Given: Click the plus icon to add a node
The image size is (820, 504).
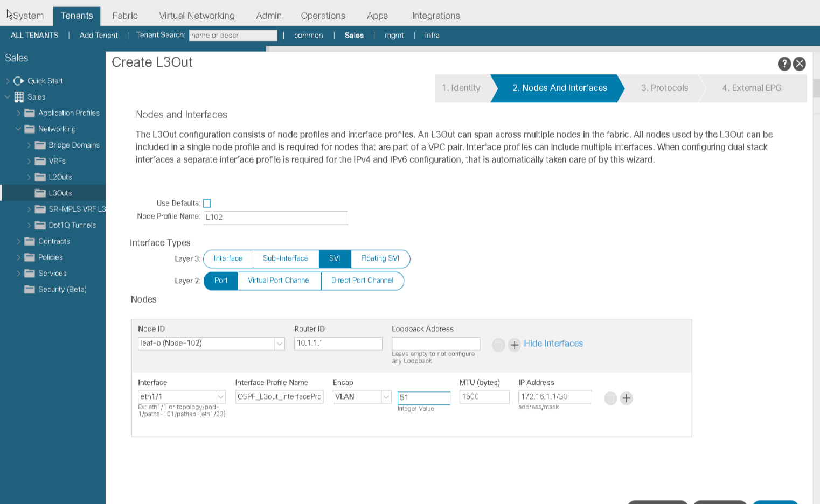Looking at the screenshot, I should (515, 345).
